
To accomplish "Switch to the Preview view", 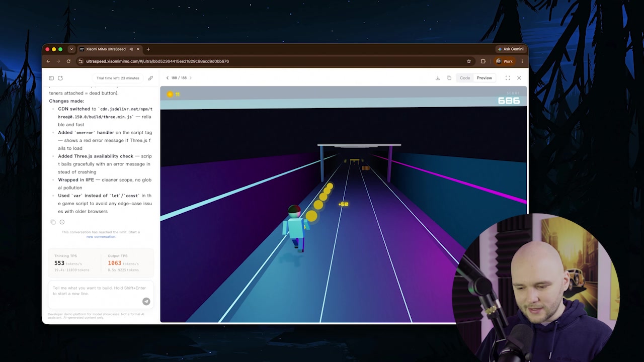I will 484,78.
